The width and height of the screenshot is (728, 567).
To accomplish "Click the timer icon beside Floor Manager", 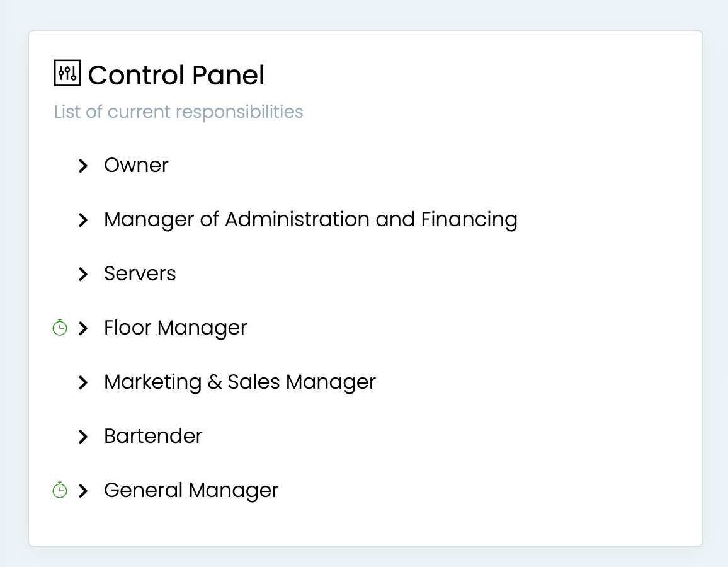I will click(x=60, y=328).
